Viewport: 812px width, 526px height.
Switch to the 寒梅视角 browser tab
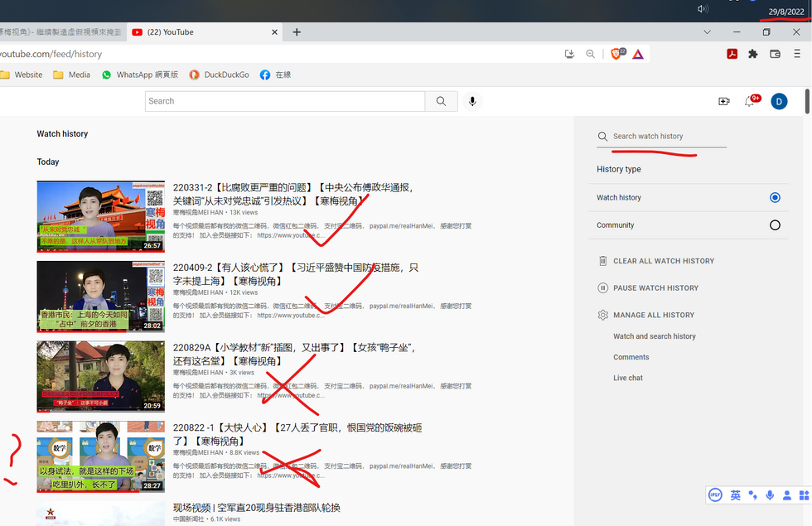coord(61,32)
